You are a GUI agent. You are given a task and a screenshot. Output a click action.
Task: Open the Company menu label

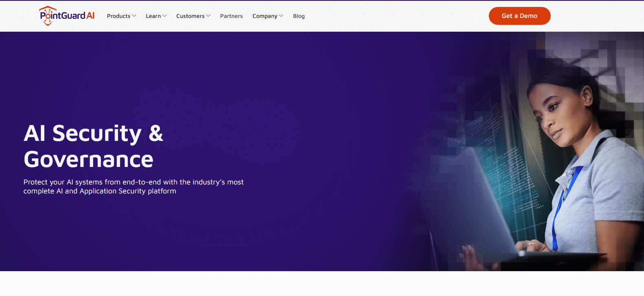pos(265,16)
